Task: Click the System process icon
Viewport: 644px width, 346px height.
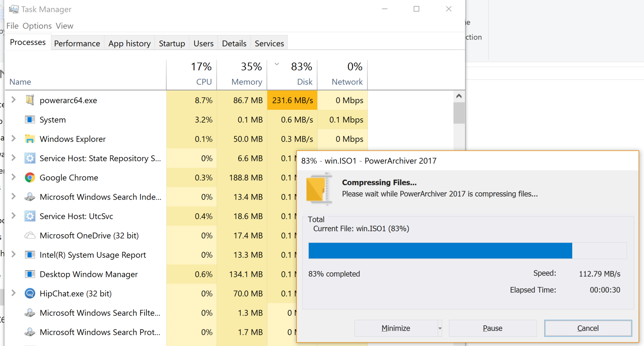Action: [30, 120]
